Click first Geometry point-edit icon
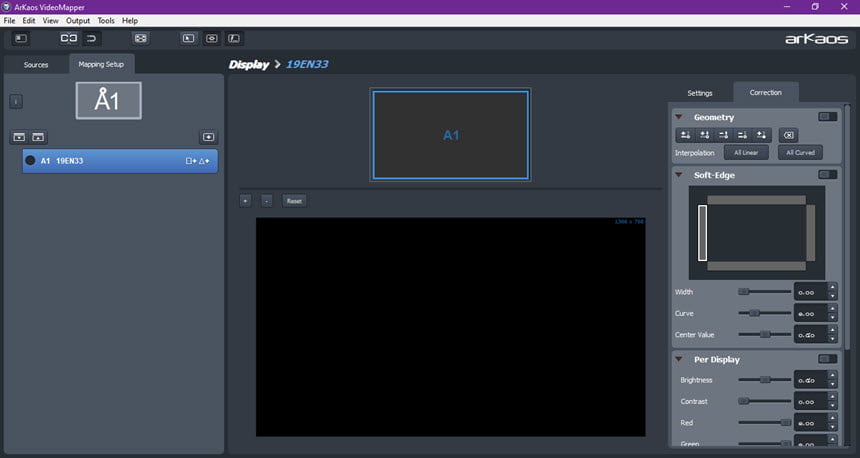 pyautogui.click(x=686, y=135)
